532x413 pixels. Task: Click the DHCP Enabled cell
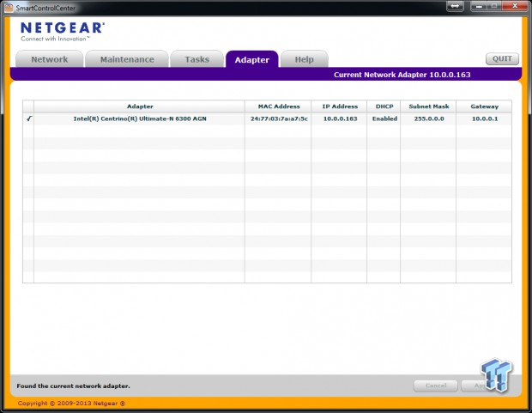(384, 118)
